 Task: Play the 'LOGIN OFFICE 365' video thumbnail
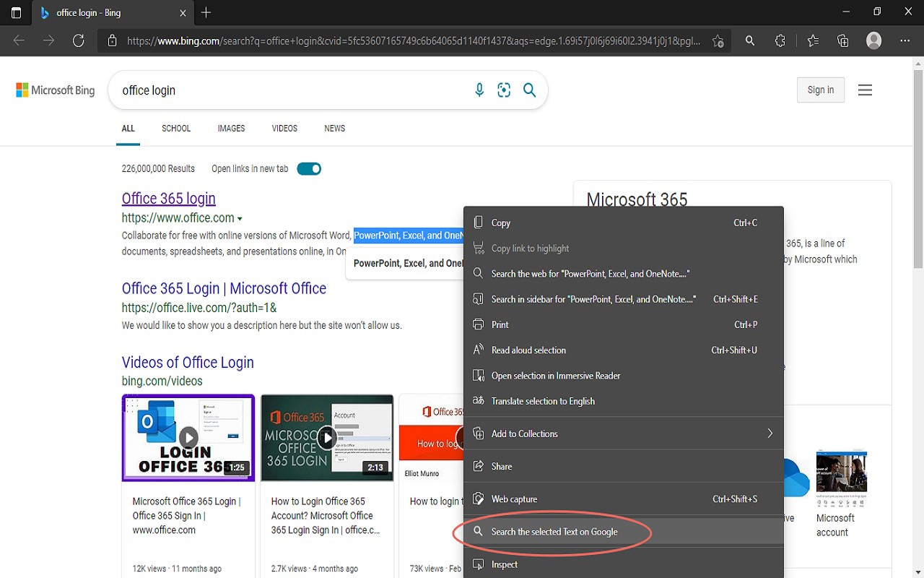[x=188, y=437]
